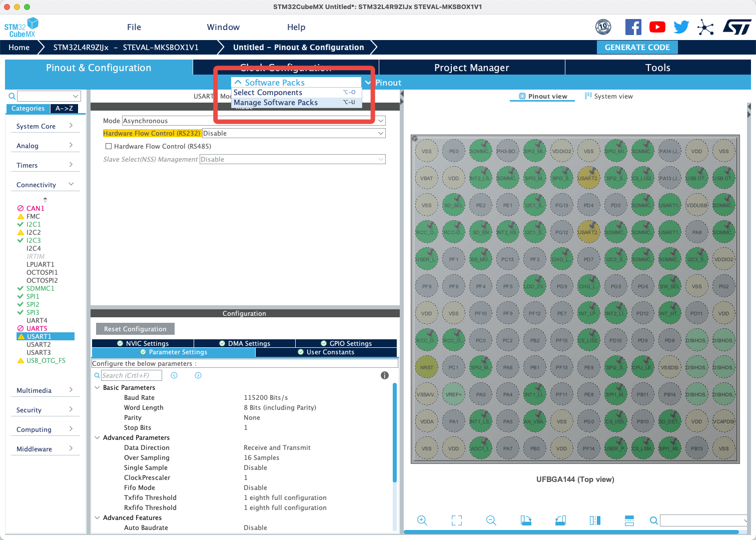Switch to the Tools tab
Screen dimensions: 756x540
(658, 68)
